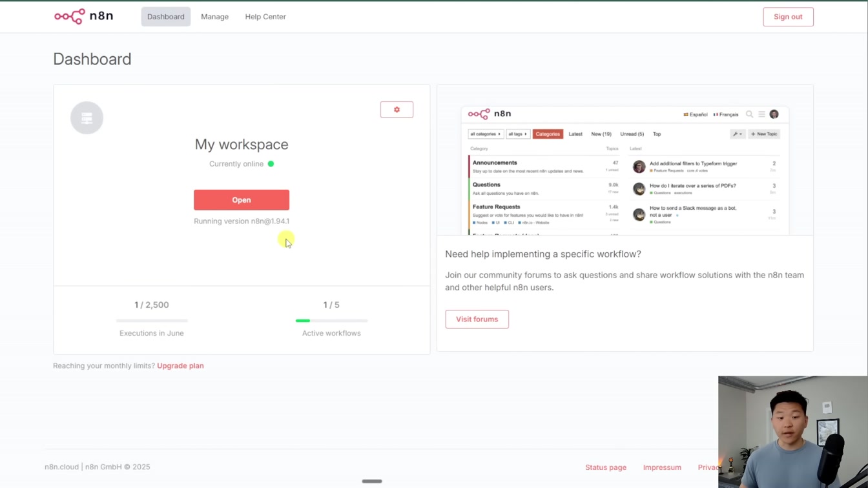Open the Manage menu
Screen dimensions: 868x488
click(x=214, y=17)
